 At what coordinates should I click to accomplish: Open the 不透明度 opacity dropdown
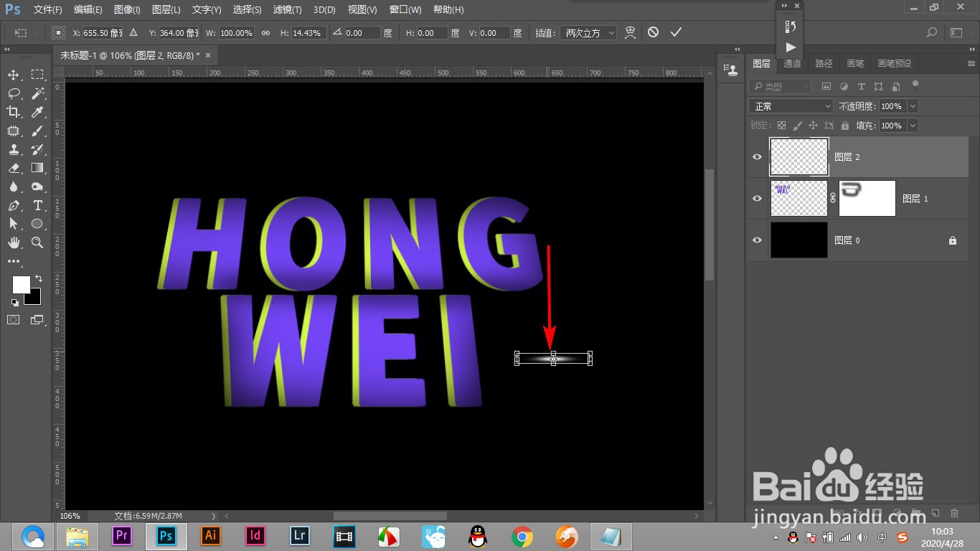[911, 105]
